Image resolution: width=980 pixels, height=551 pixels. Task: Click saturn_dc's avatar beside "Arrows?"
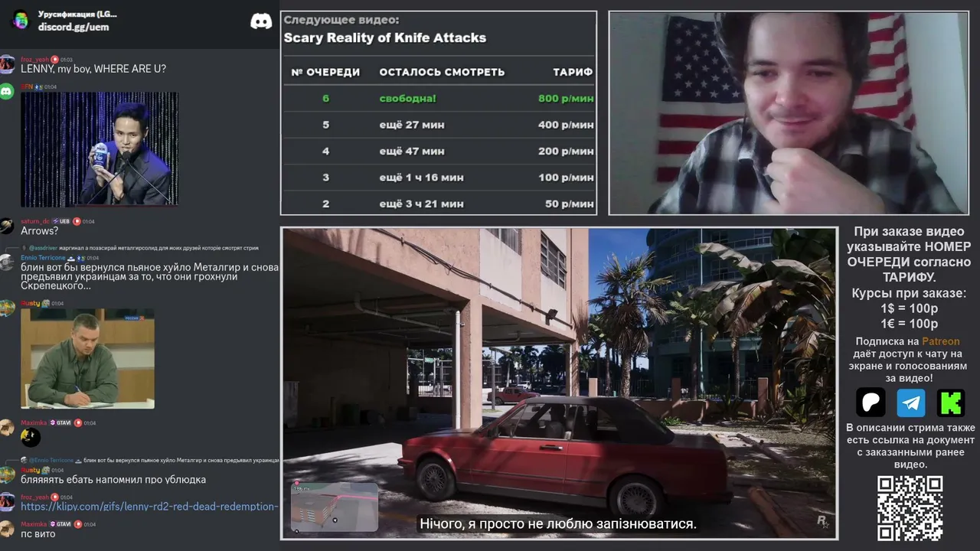coord(7,226)
